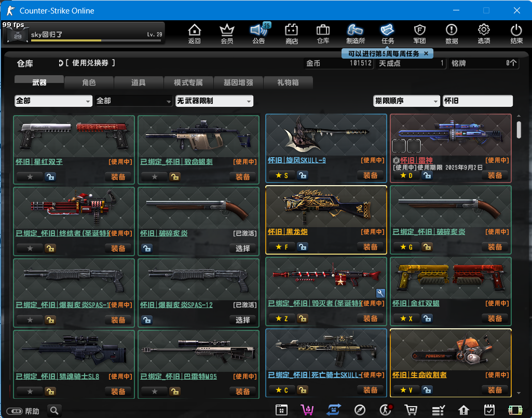This screenshot has width=532, height=418.
Task: Open the blue gift exchange arrows icon
Action: tap(334, 410)
